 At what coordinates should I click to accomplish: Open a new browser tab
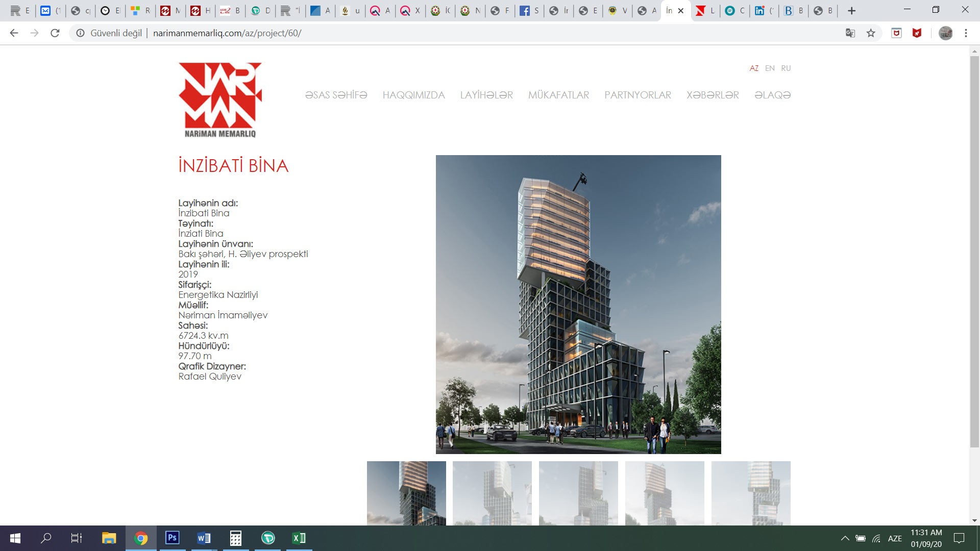(851, 11)
